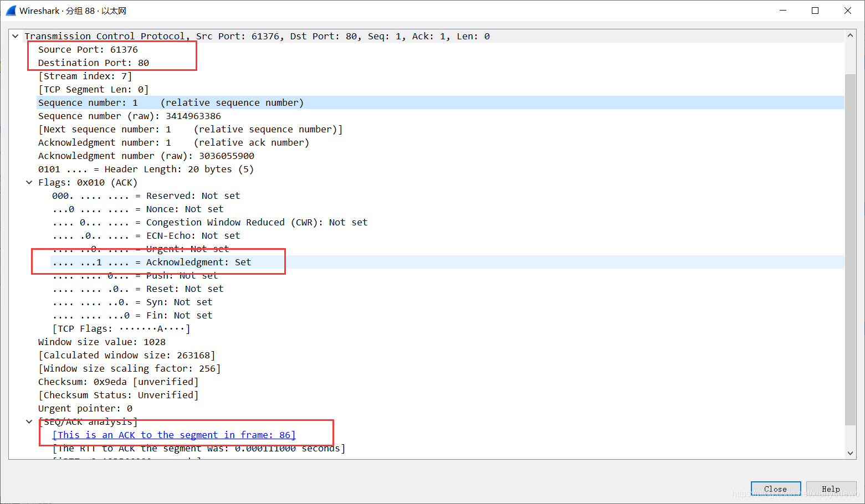Screen dimensions: 865x504
Task: Collapse the Transmission Control Protocol tree node
Action: click(x=16, y=36)
